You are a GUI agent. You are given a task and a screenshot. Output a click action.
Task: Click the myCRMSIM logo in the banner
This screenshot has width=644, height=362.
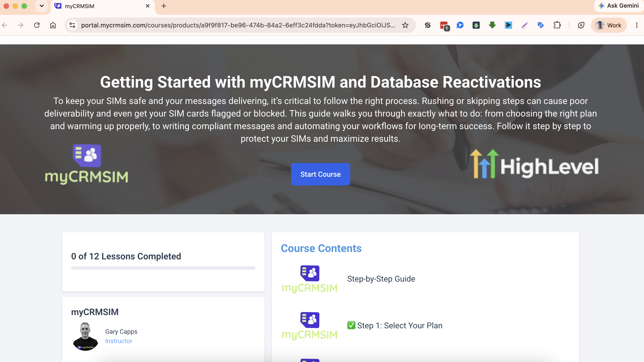point(86,164)
